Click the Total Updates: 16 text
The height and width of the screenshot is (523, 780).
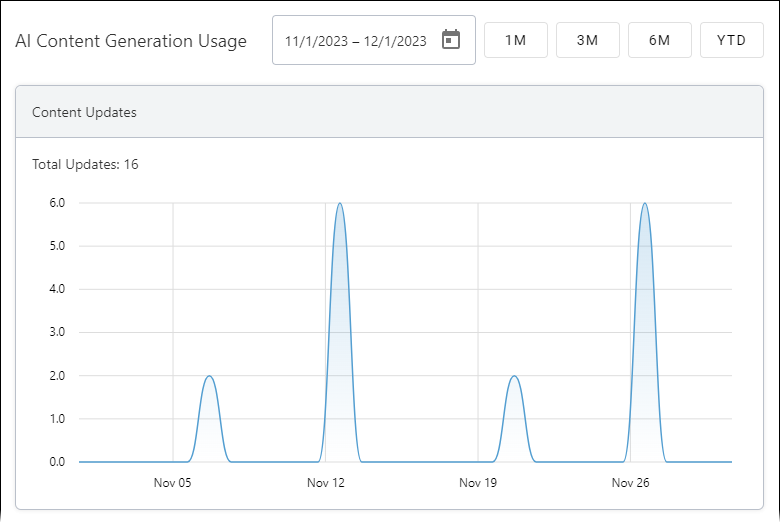click(x=85, y=164)
